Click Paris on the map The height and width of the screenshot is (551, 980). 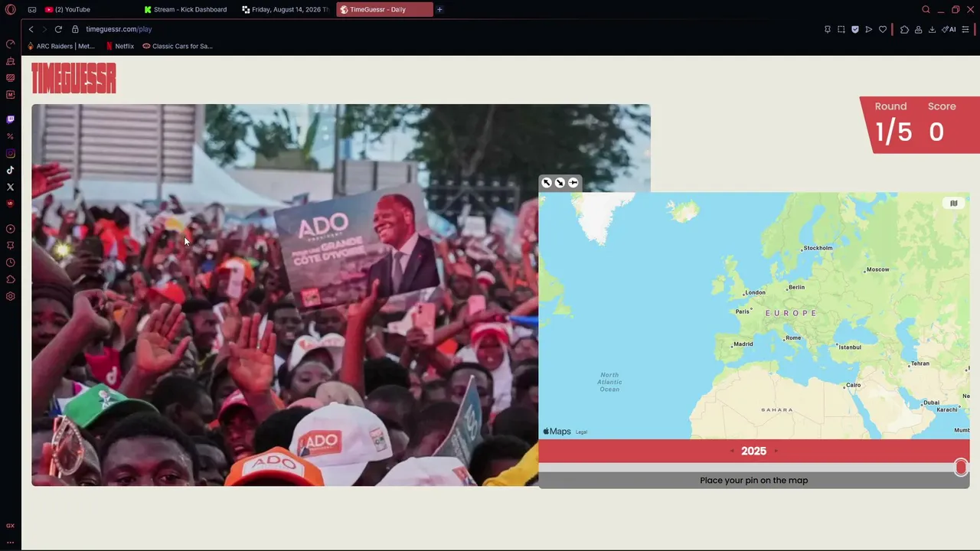pos(743,311)
